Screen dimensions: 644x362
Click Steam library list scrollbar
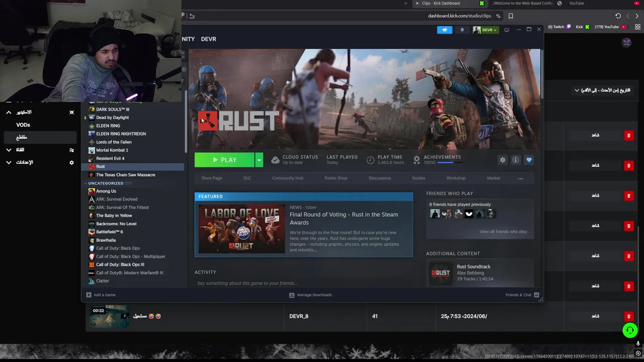click(186, 121)
